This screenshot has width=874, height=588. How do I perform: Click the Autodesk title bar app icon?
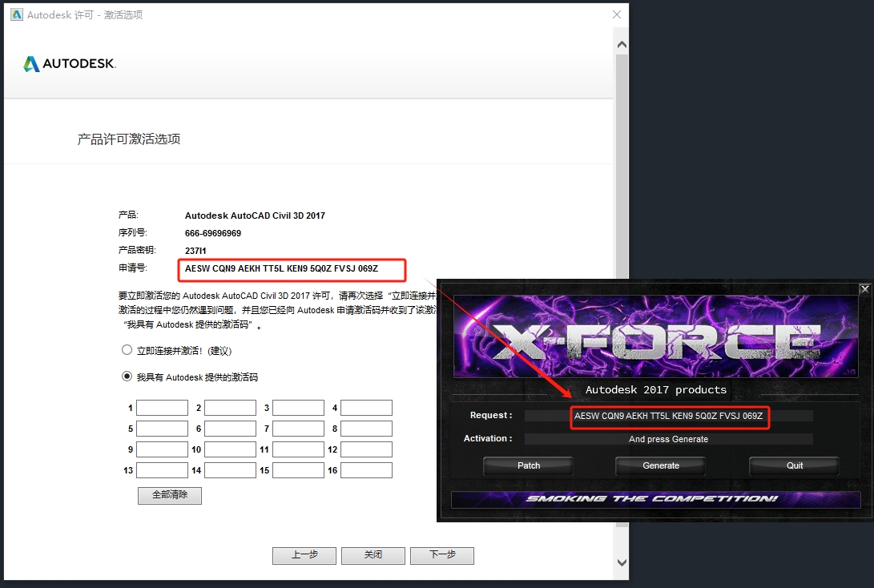pos(17,14)
